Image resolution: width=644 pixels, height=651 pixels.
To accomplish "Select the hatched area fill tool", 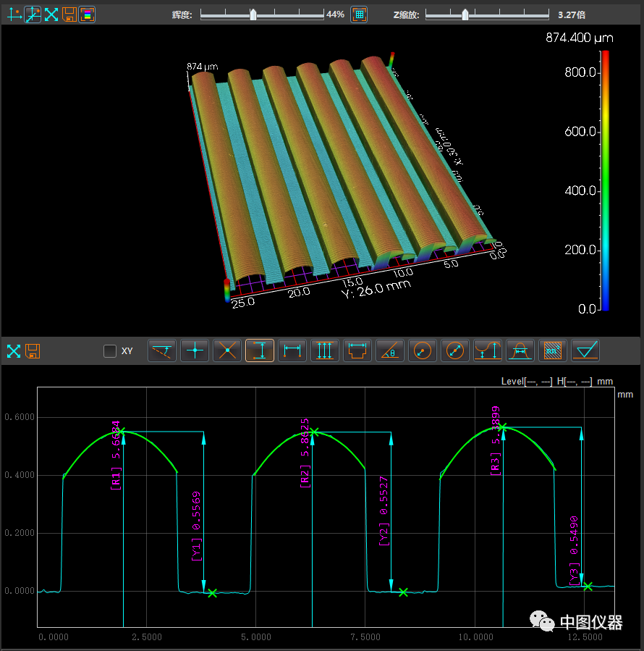I will pos(552,350).
